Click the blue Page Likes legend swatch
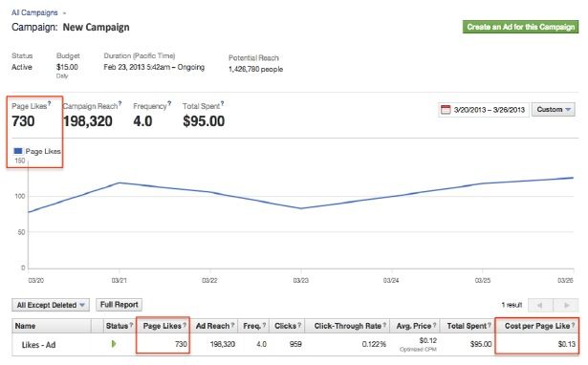The image size is (588, 365). (17, 151)
